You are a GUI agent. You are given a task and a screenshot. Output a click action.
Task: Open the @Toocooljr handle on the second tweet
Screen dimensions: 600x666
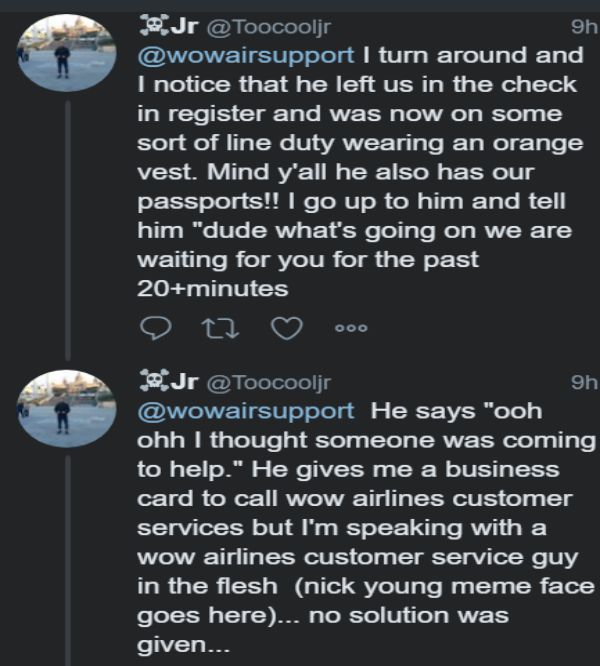(267, 381)
